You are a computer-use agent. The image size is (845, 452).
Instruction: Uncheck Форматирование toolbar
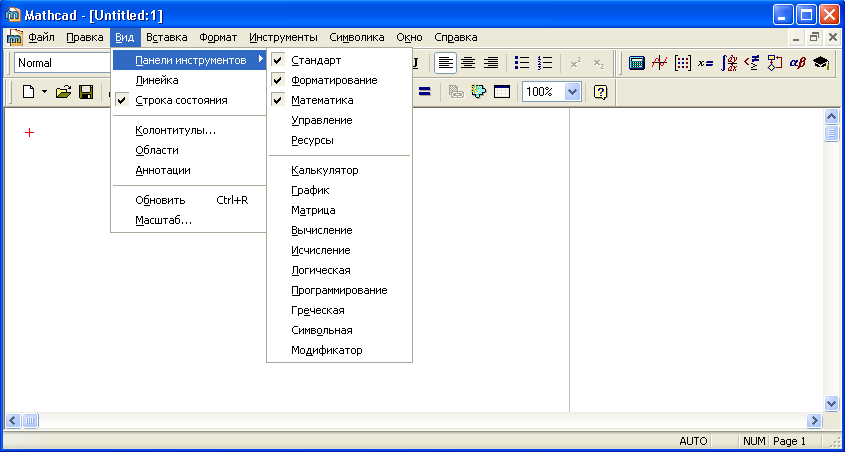(x=340, y=80)
